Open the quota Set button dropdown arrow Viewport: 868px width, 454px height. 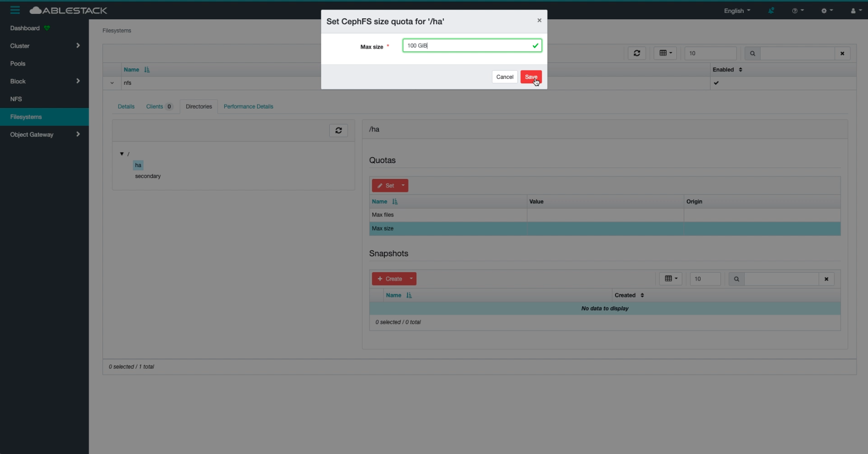(x=403, y=186)
